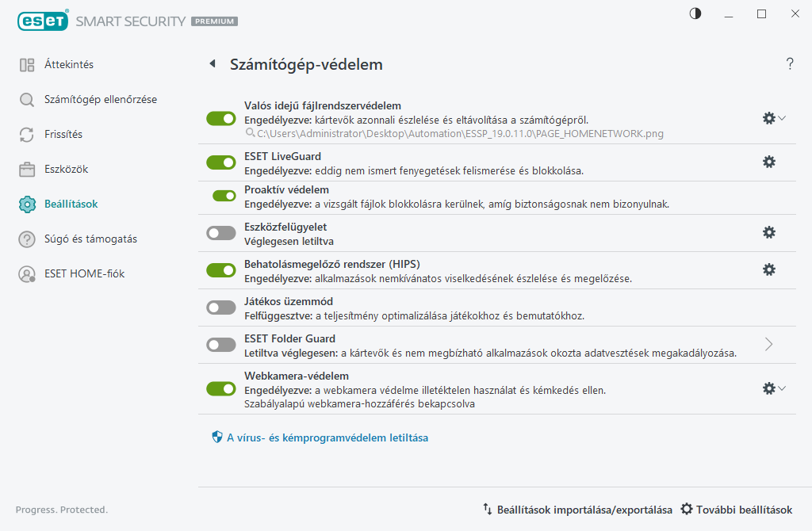Click A vírus- és kémprogramvédelem letiltása link
Image resolution: width=812 pixels, height=531 pixels.
tap(327, 437)
